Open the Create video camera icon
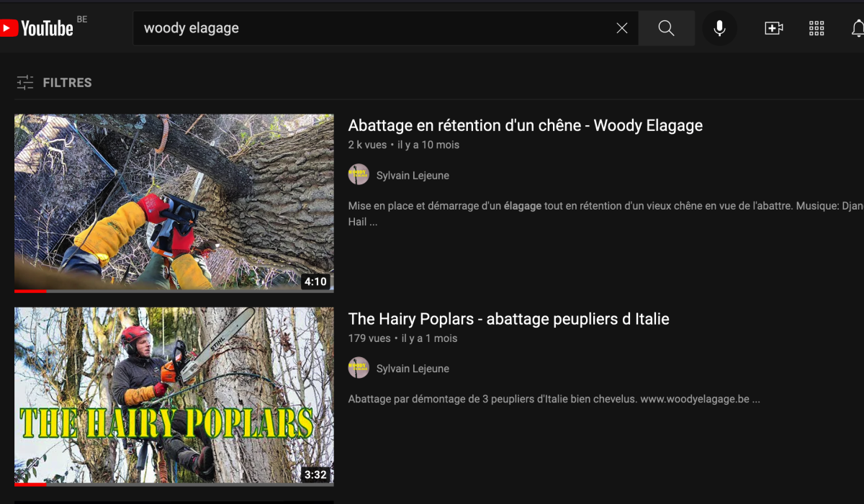Screen dimensions: 864x504 point(773,28)
